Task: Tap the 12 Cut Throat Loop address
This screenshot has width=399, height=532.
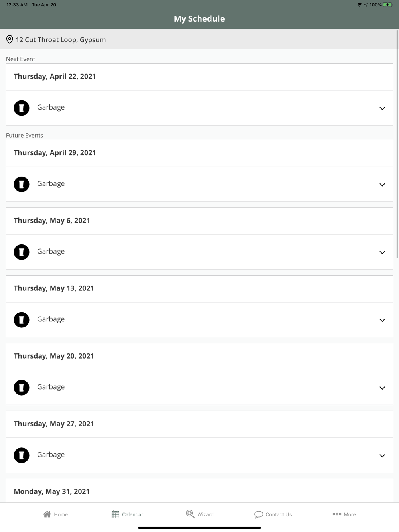Action: pos(61,40)
